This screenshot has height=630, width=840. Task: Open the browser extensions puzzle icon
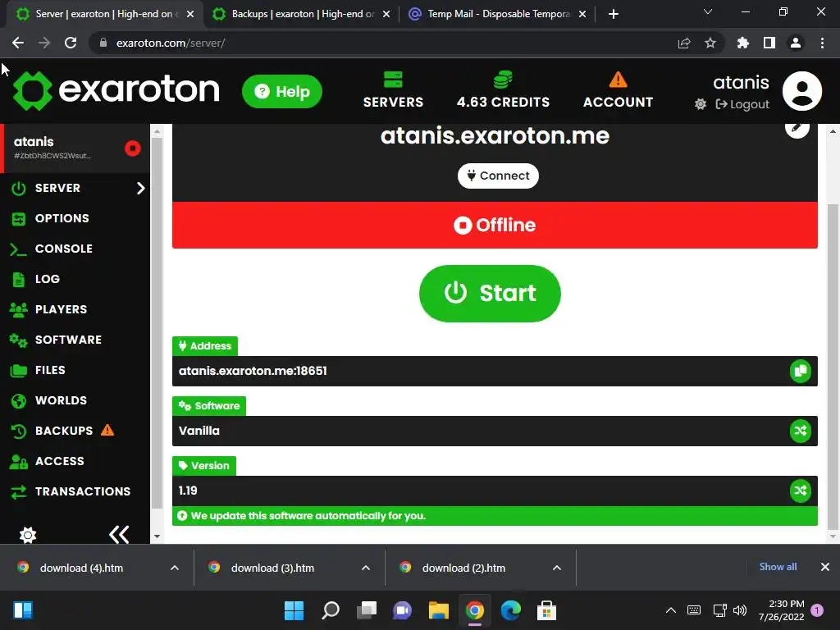tap(743, 43)
